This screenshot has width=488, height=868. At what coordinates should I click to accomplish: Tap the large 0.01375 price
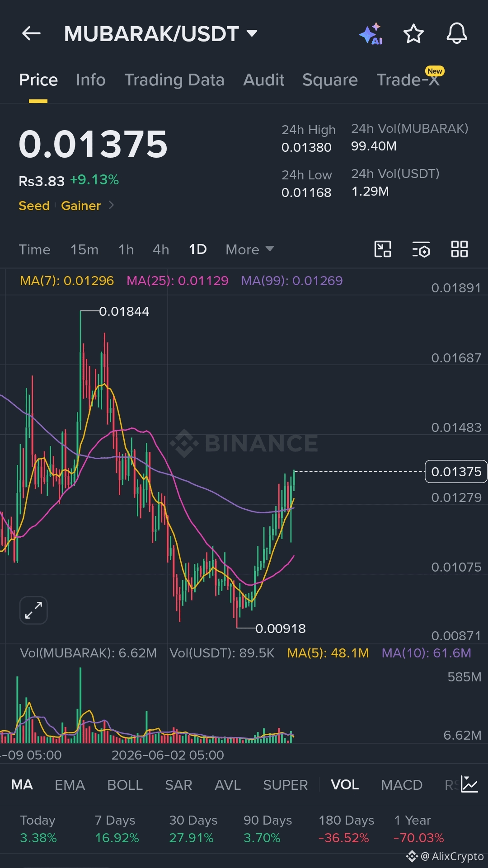click(93, 144)
